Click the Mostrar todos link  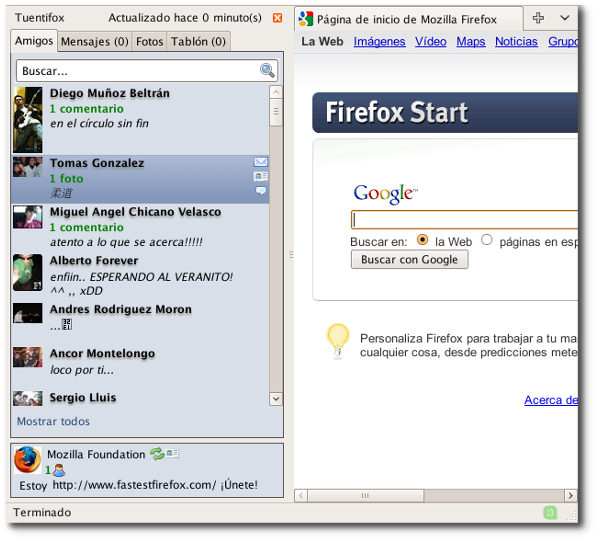point(53,421)
